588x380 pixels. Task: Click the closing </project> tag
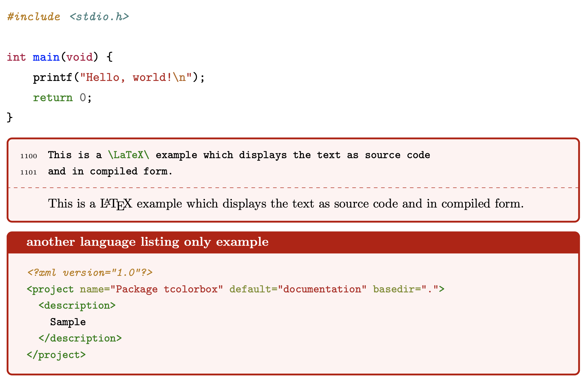tap(56, 355)
